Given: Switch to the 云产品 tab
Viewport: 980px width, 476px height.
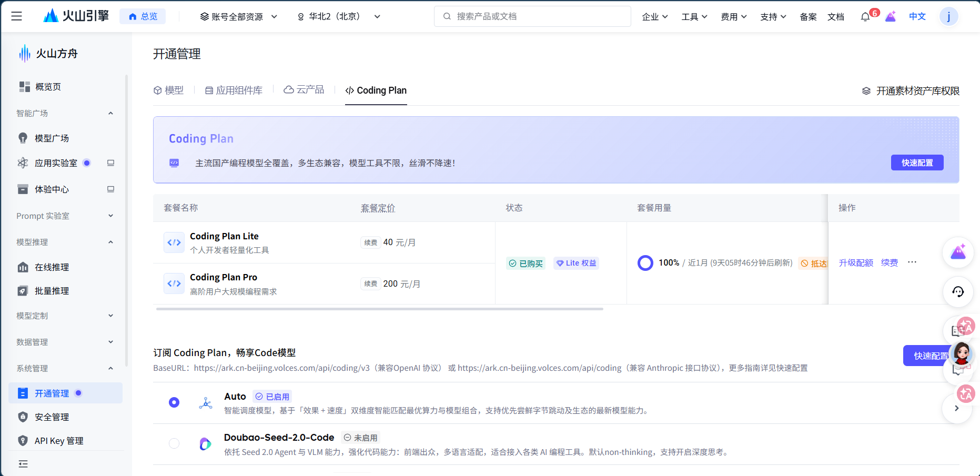Looking at the screenshot, I should pos(304,90).
